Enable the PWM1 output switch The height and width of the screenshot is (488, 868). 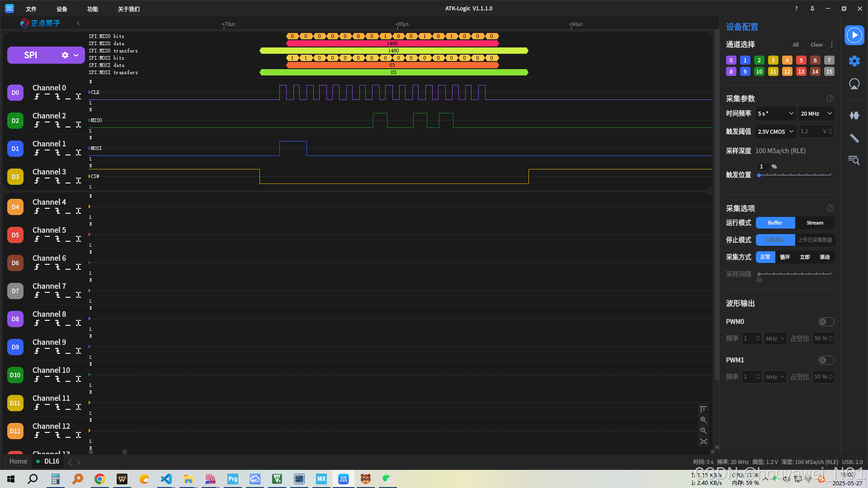coord(826,360)
